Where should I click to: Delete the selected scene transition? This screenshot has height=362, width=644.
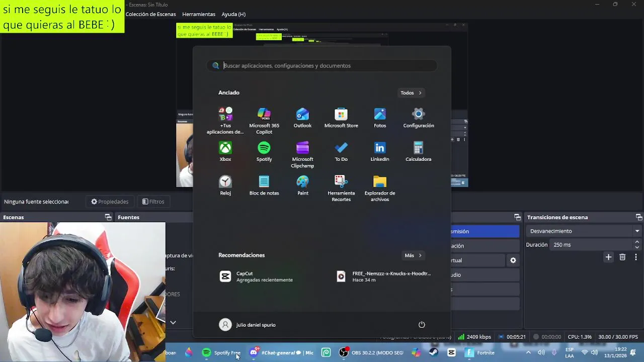click(622, 257)
